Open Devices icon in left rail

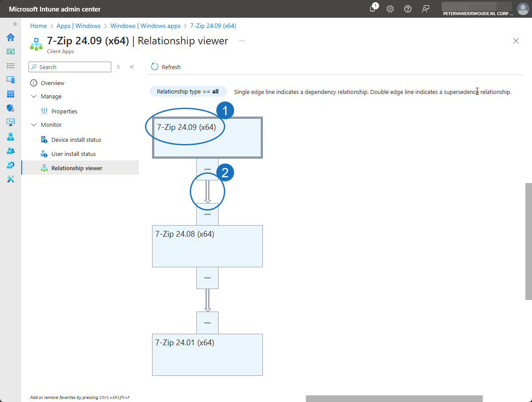point(11,80)
